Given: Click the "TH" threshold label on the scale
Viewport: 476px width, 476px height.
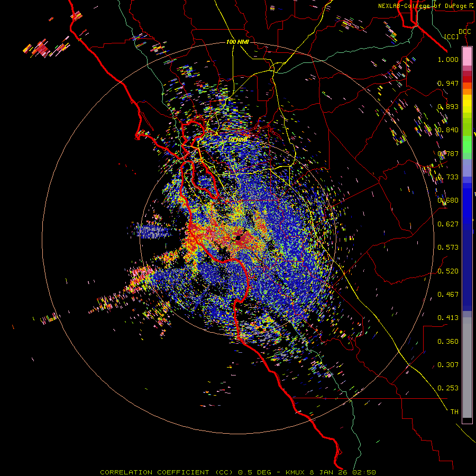Looking at the screenshot, I should tap(454, 412).
